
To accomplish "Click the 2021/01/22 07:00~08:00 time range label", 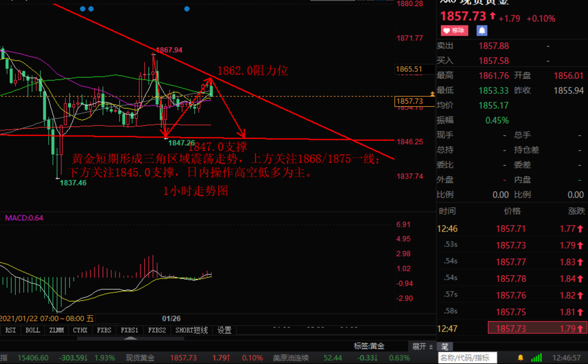I will pos(47,319).
